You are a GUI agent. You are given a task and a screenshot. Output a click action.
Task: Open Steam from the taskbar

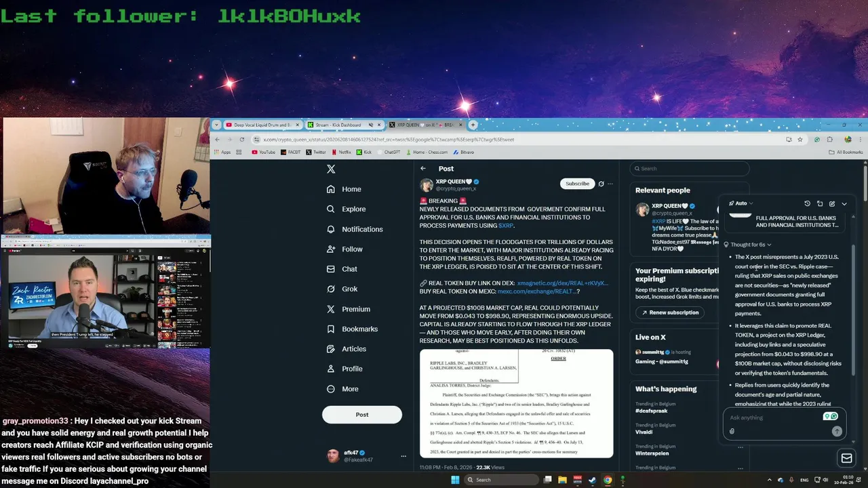[592, 480]
